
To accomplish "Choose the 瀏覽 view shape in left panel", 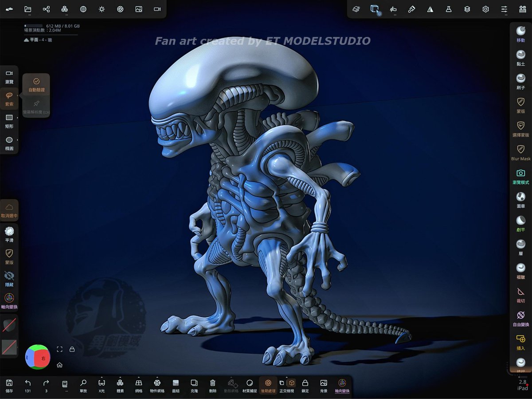I will pyautogui.click(x=9, y=76).
